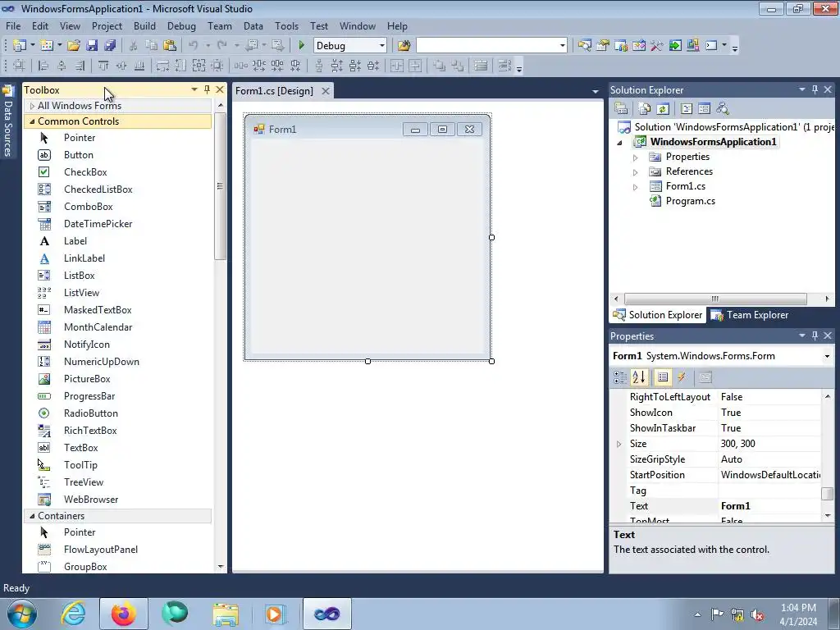Select RadioButton control in Toolbox
Screen dimensions: 840x630
tap(90, 413)
